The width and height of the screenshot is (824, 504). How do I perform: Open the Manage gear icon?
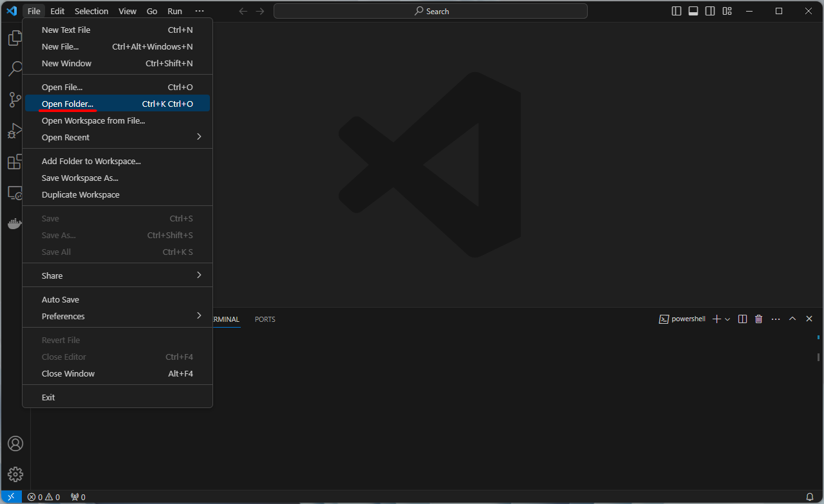15,474
